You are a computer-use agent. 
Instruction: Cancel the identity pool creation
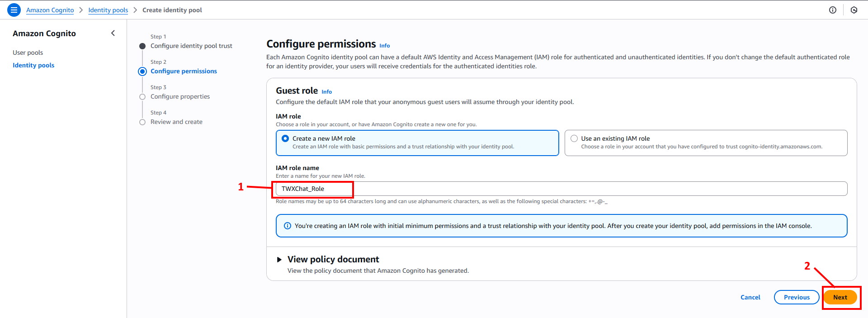750,297
